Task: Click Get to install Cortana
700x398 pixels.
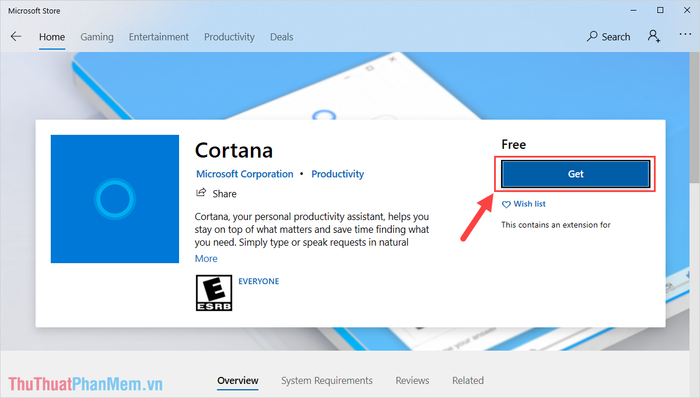Action: click(x=575, y=174)
